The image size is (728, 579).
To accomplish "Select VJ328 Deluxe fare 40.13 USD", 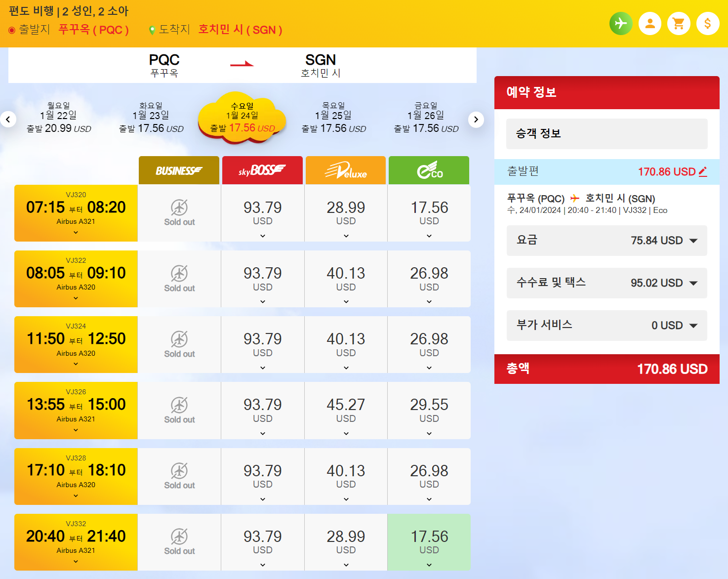I will coord(346,477).
